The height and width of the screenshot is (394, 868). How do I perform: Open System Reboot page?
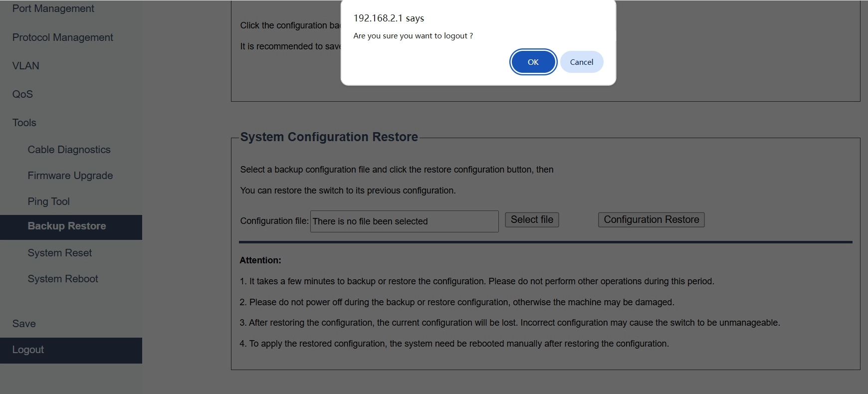63,279
